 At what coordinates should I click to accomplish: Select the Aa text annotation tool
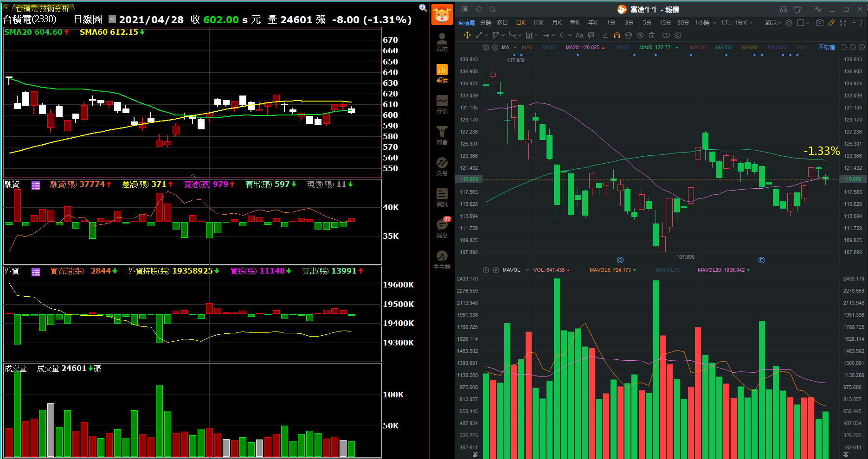tap(579, 35)
